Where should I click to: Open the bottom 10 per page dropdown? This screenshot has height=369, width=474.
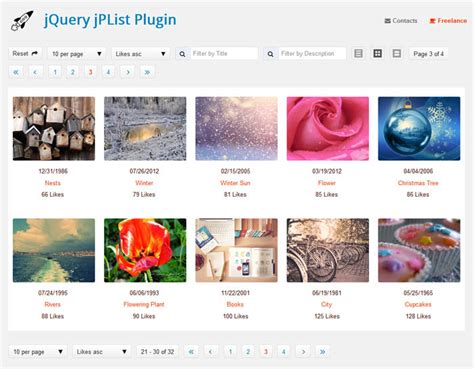38,352
